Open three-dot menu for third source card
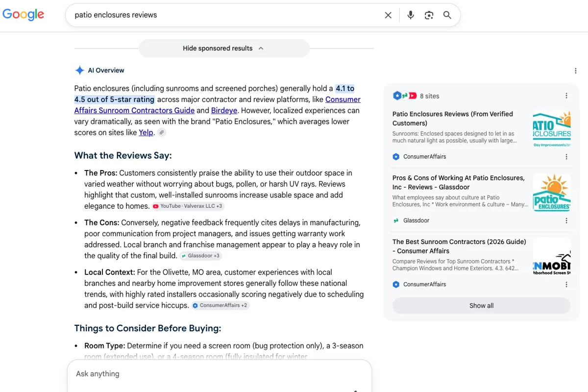The width and height of the screenshot is (588, 392). 566,284
